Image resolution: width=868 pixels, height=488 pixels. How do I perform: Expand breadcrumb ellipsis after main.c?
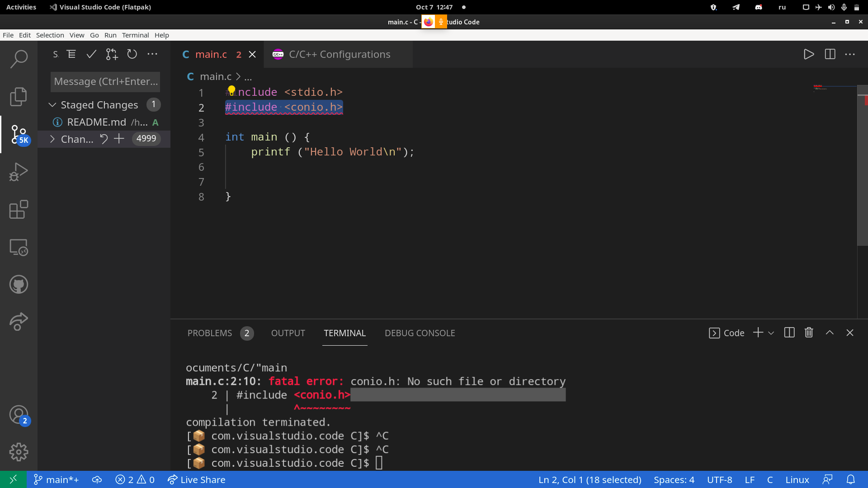pyautogui.click(x=248, y=77)
